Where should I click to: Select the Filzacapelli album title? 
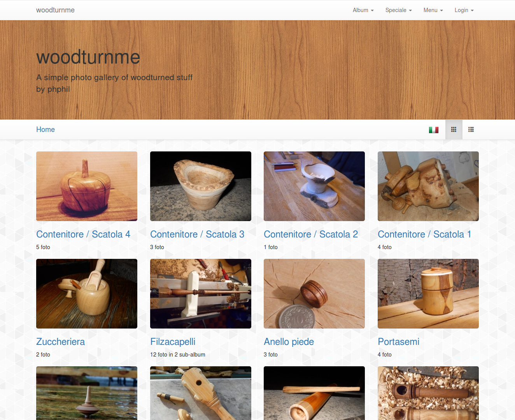pos(173,342)
